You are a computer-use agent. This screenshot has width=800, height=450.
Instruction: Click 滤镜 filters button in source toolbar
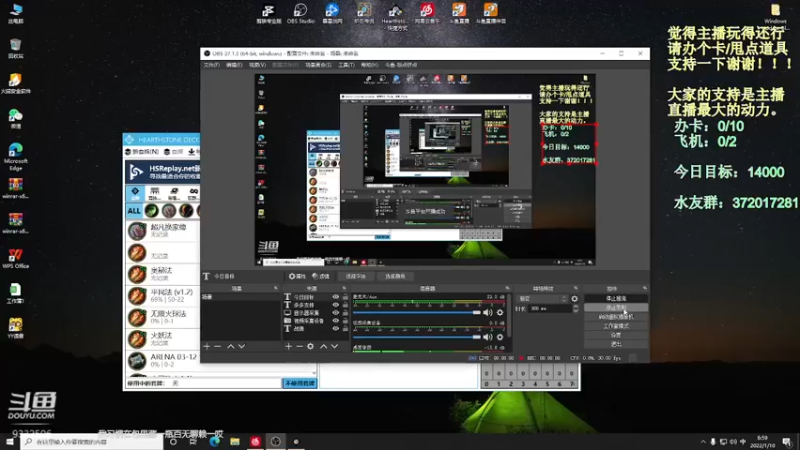click(321, 276)
